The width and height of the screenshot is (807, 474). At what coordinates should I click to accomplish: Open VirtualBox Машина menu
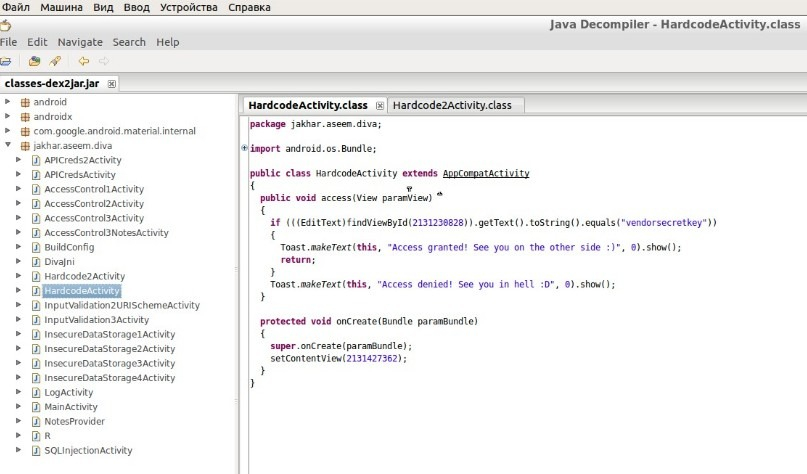[61, 7]
